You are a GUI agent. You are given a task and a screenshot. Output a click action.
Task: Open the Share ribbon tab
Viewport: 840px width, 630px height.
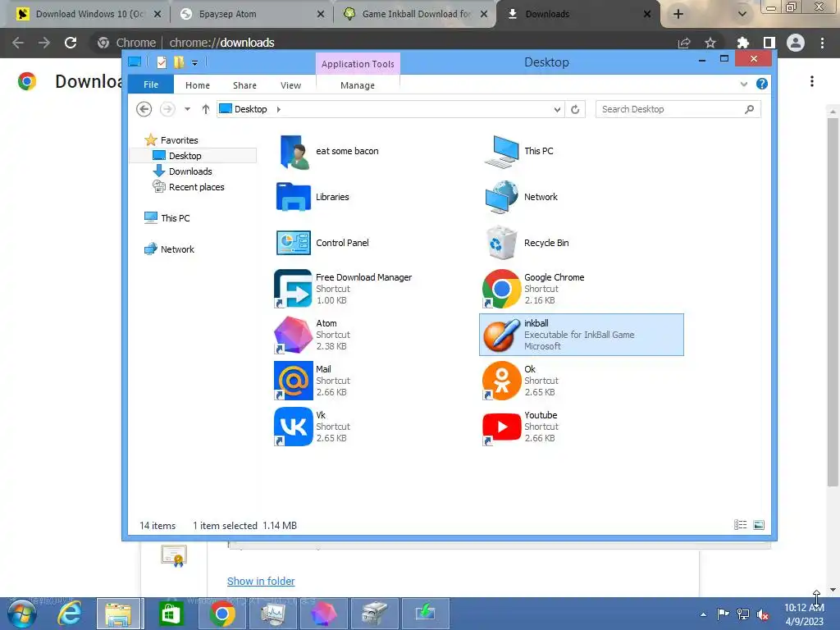(x=244, y=85)
